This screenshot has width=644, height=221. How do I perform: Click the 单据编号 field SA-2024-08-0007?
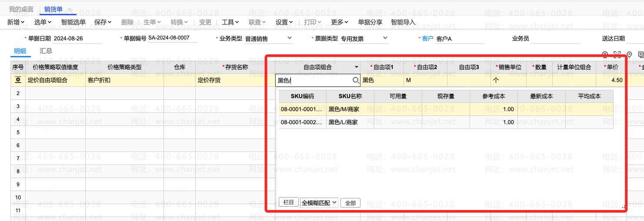point(173,38)
